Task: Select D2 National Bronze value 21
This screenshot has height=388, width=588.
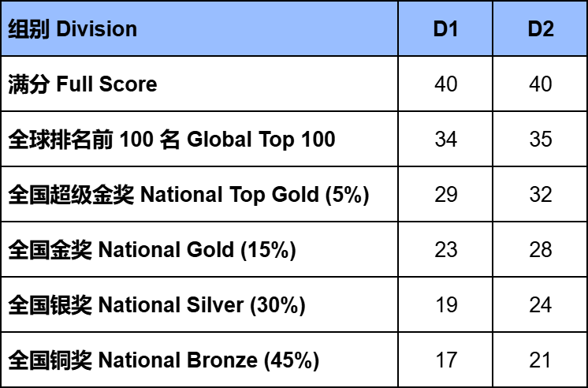Action: click(541, 360)
